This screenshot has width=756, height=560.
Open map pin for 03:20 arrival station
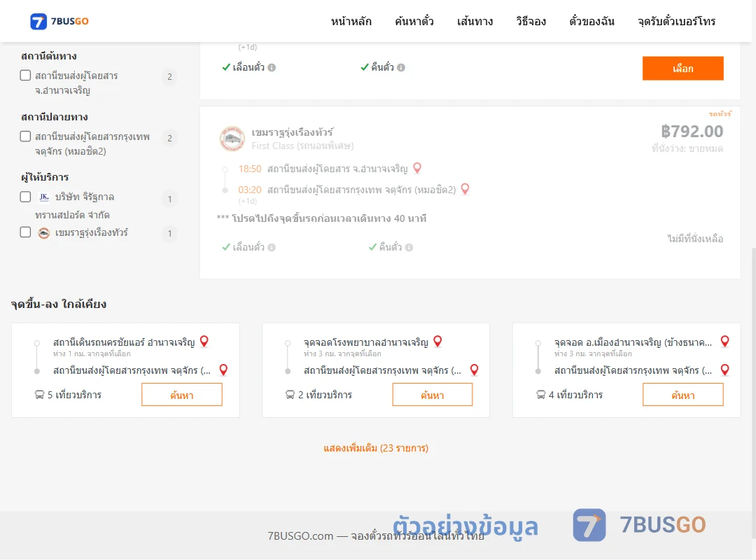tap(465, 189)
